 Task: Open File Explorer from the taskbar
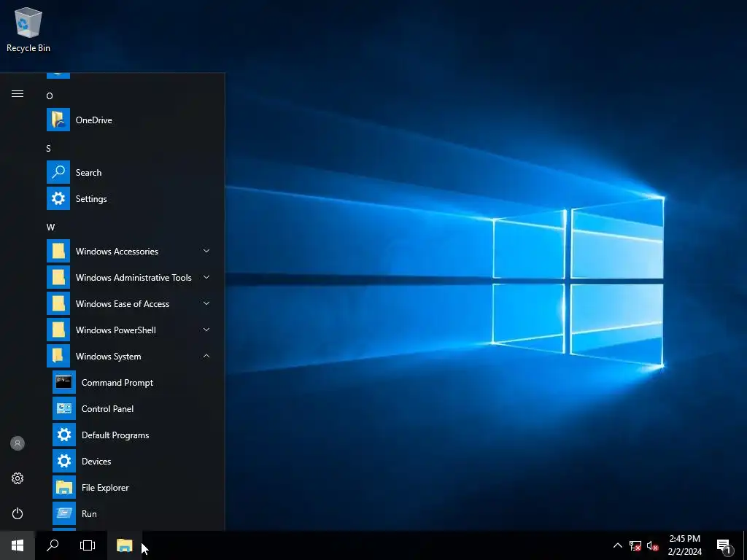click(x=124, y=545)
